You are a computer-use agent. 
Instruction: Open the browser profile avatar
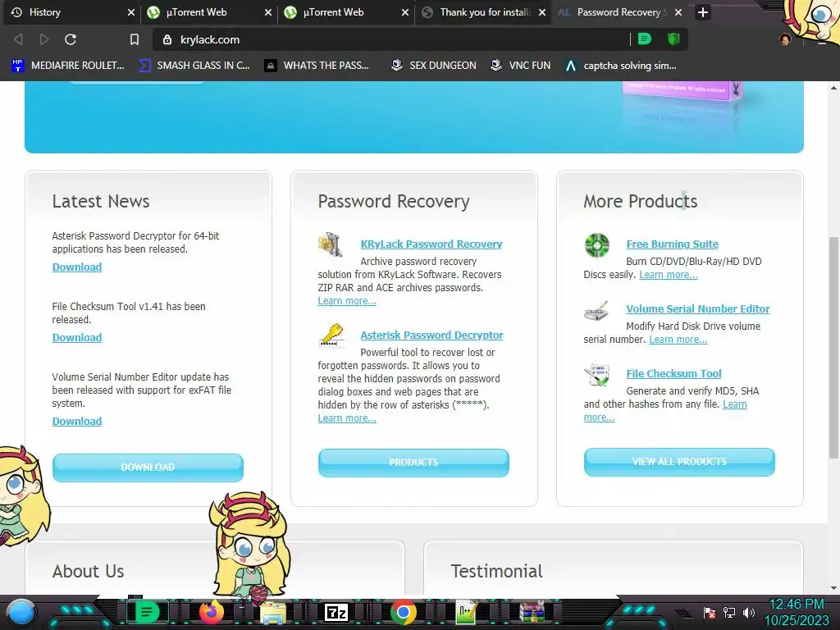click(x=785, y=39)
